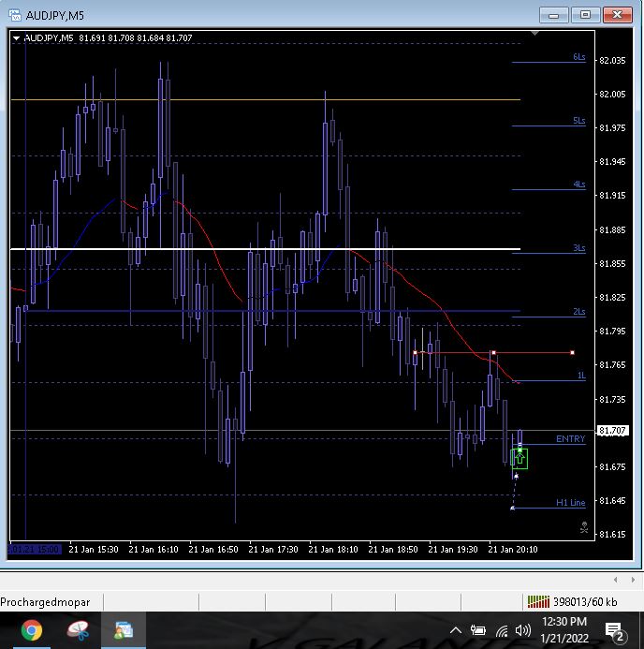This screenshot has width=644, height=649.
Task: Click the ENTRY level label
Action: pos(570,439)
